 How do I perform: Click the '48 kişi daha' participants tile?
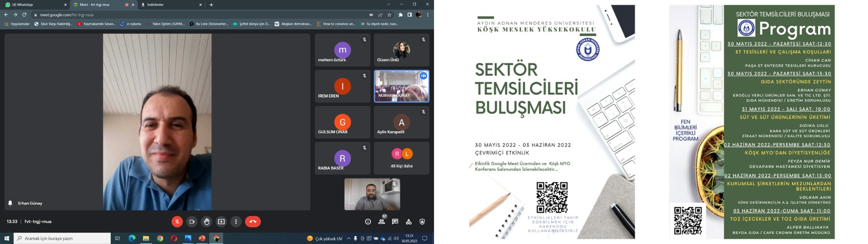click(401, 158)
